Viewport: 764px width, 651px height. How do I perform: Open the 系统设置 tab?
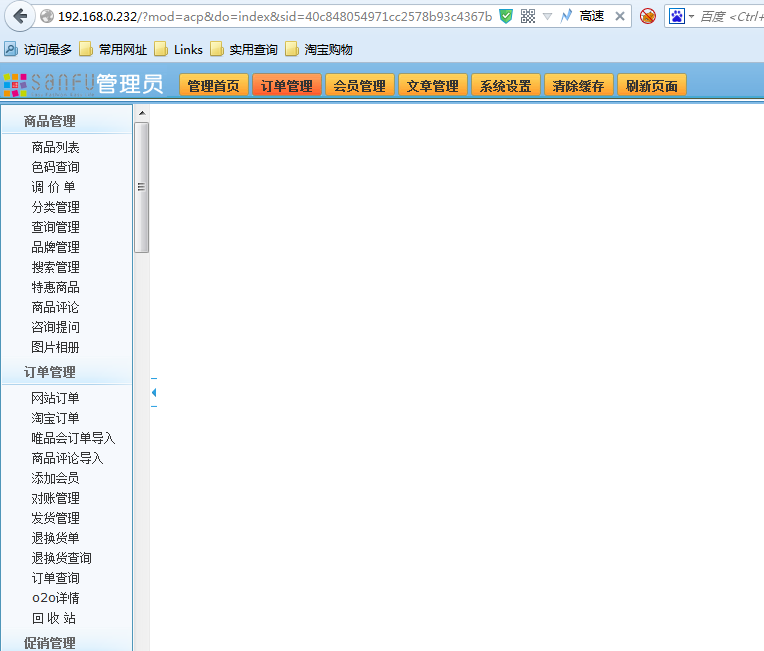[x=505, y=86]
